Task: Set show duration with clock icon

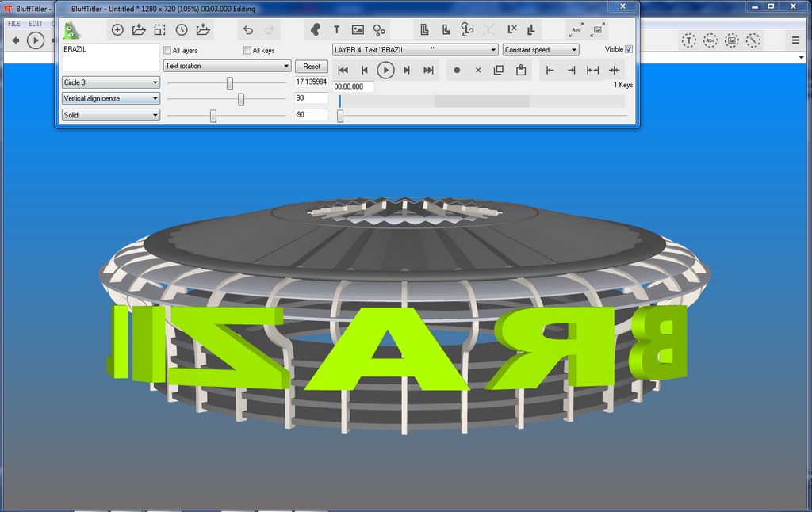Action: click(182, 30)
